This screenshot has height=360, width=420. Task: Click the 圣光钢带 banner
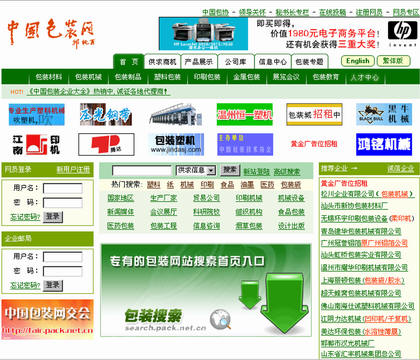(106, 114)
